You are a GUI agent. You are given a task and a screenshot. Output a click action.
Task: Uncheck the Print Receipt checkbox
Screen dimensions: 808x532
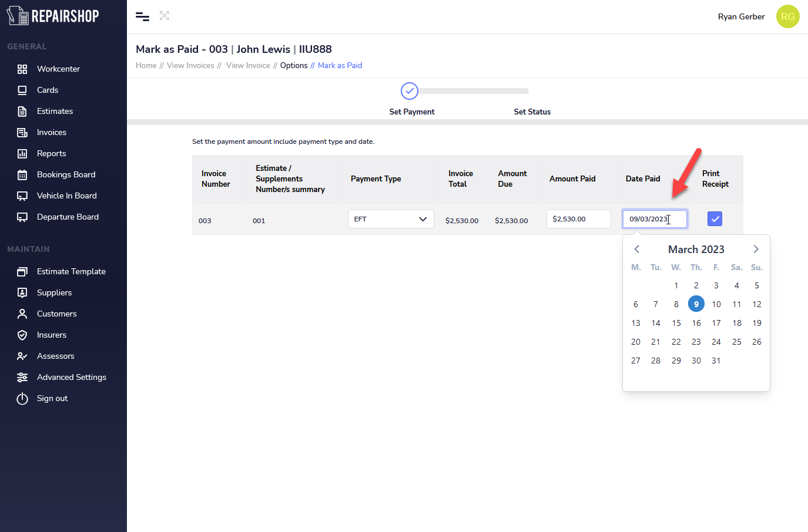pos(715,219)
